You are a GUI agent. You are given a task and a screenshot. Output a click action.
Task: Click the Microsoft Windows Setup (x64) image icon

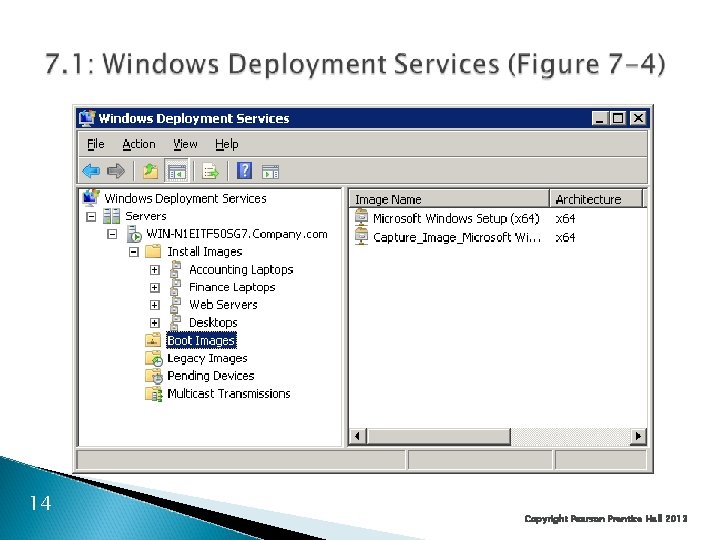pos(361,218)
